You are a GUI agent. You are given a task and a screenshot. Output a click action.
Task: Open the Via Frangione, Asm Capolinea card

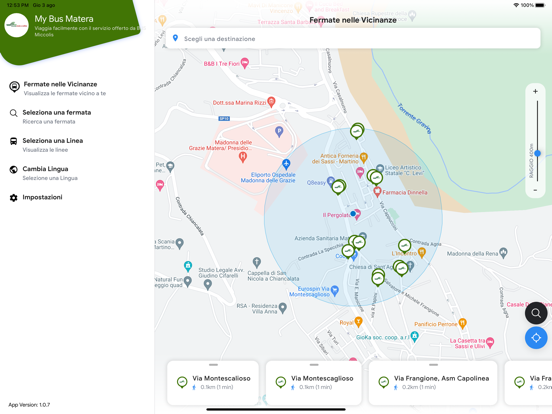click(x=433, y=382)
